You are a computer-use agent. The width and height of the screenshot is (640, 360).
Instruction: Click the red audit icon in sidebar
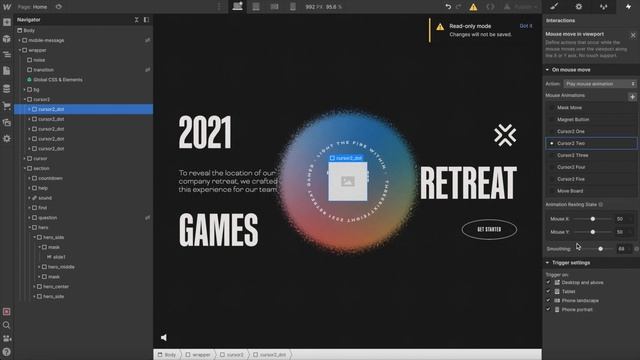pyautogui.click(x=7, y=311)
